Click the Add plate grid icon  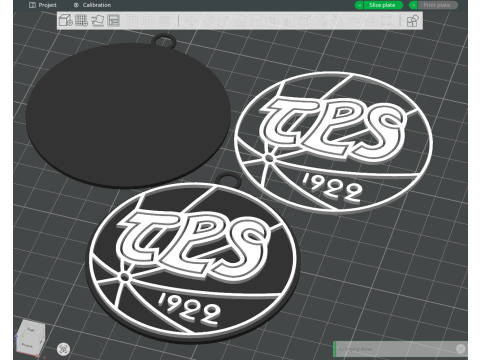click(81, 21)
